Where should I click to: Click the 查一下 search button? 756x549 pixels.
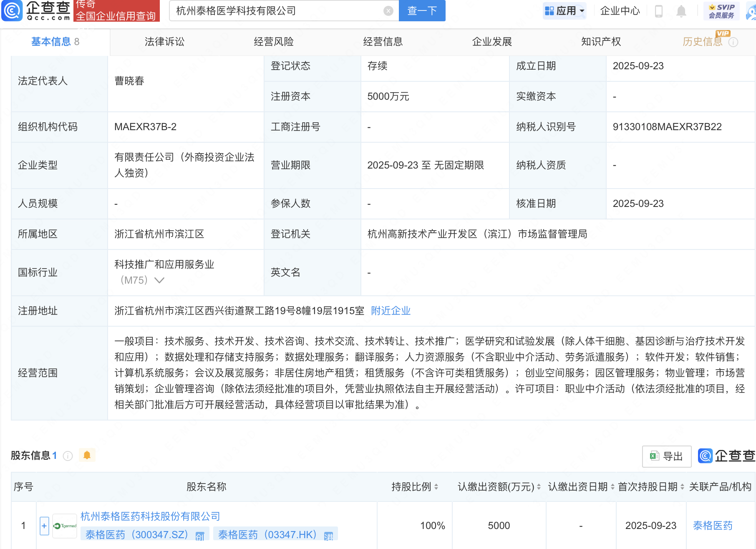422,11
